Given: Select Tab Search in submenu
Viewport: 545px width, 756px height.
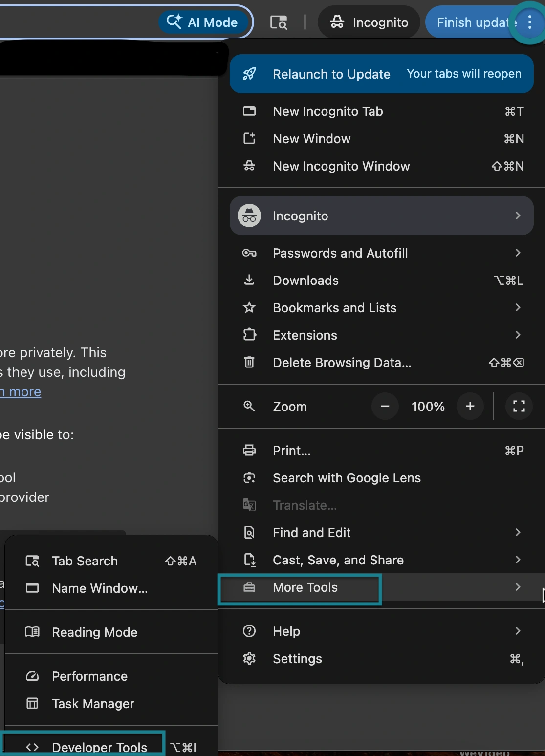Looking at the screenshot, I should [111, 561].
